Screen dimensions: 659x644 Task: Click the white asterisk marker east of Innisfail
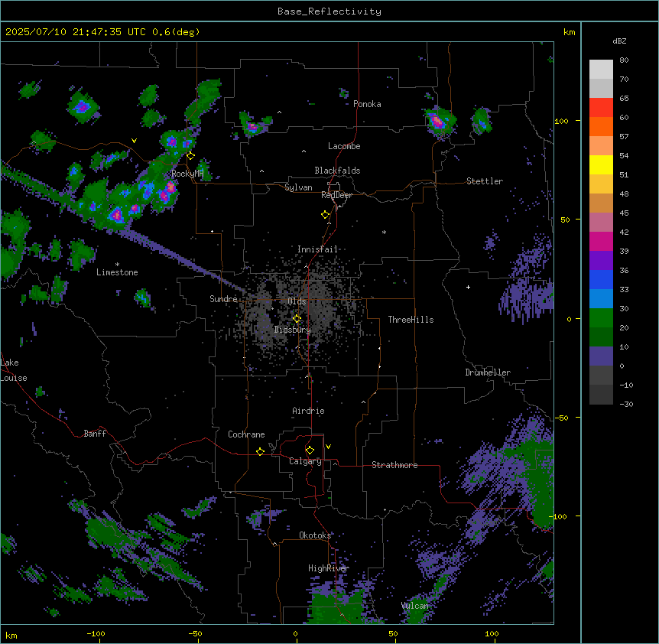click(x=384, y=232)
